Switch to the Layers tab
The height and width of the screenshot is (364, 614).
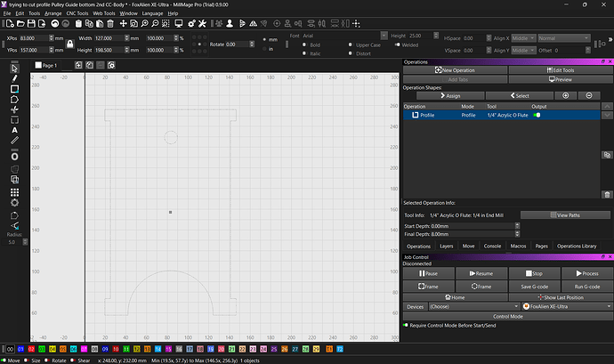coord(446,246)
